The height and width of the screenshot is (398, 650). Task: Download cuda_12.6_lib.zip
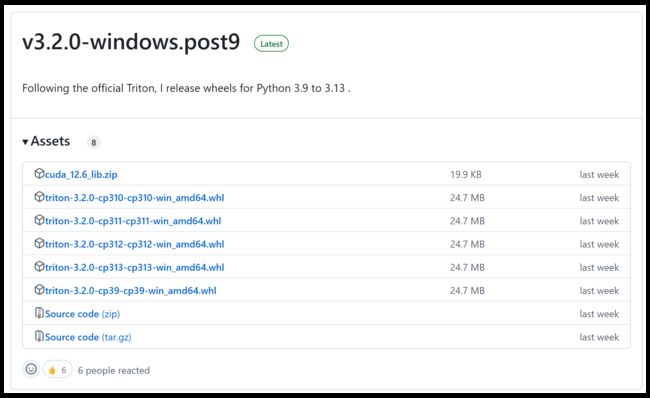81,175
